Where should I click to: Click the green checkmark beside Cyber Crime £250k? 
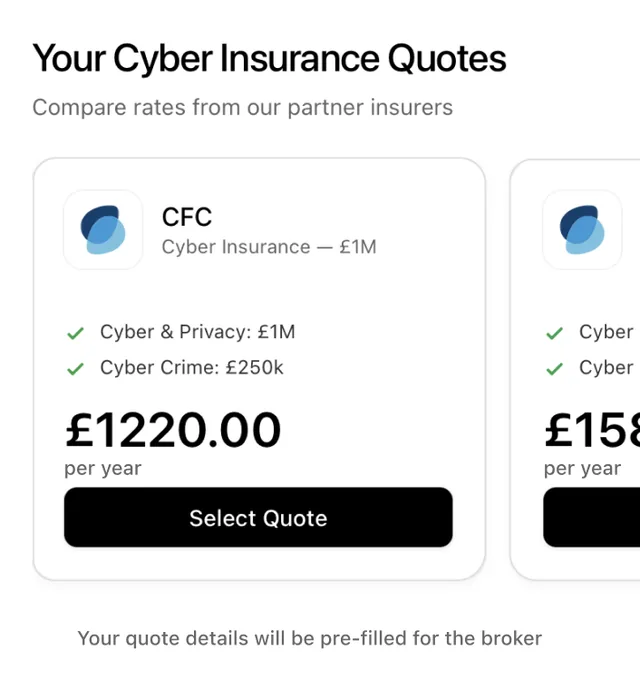75,369
